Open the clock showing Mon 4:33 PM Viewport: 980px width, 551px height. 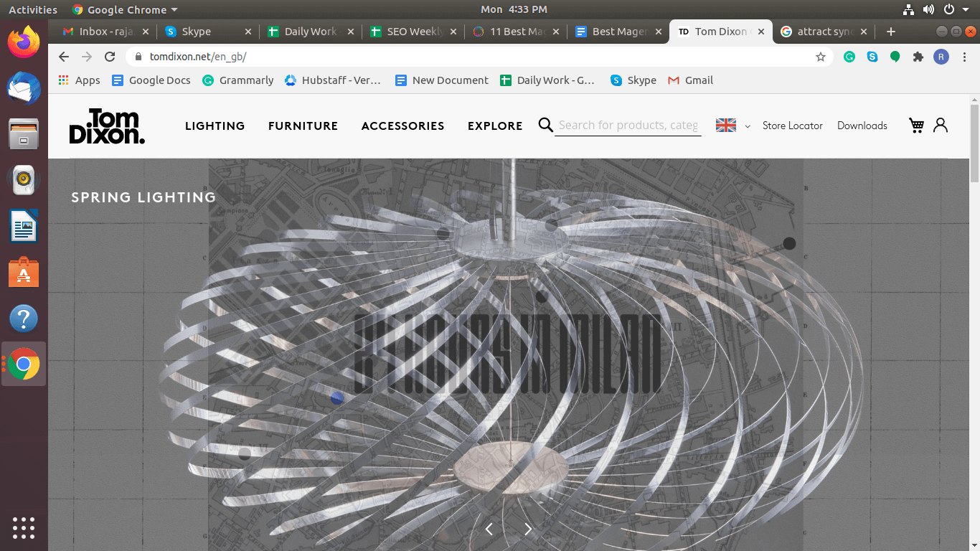click(514, 9)
